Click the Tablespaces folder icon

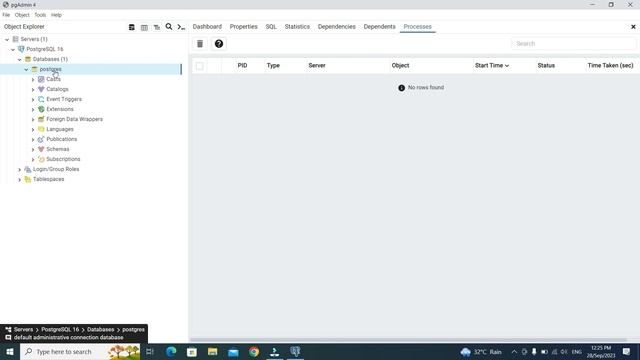click(x=28, y=179)
